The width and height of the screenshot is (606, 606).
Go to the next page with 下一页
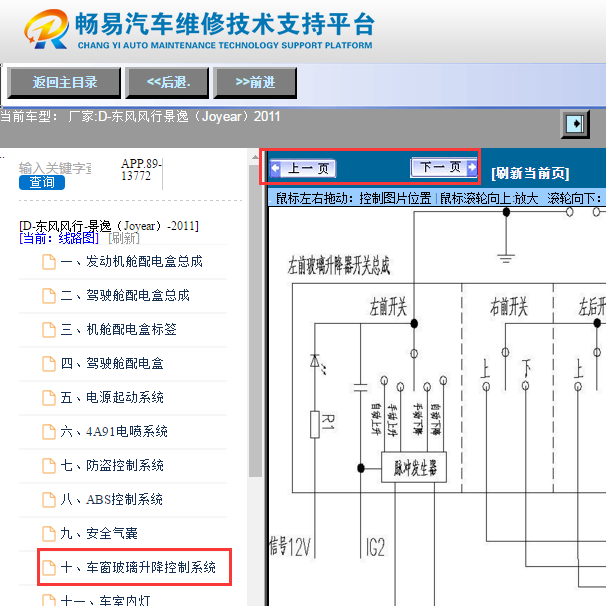[x=444, y=167]
